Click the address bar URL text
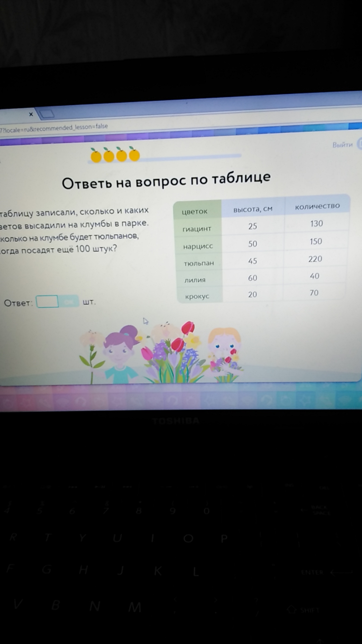Screen dimensions: 362x644 coord(54,127)
